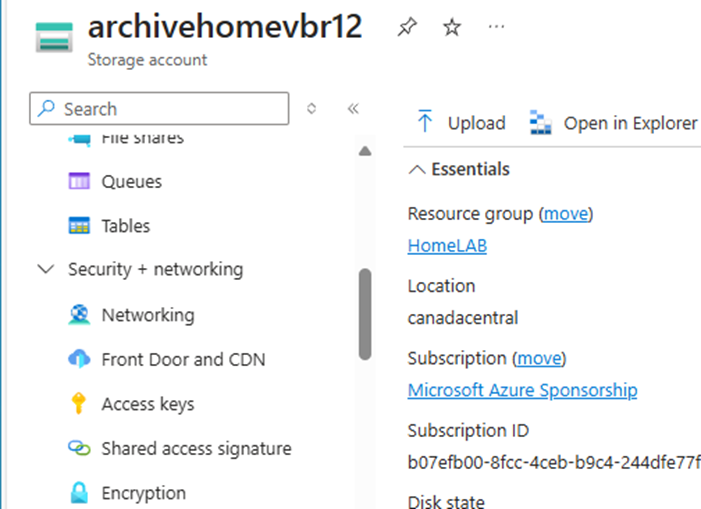Image resolution: width=701 pixels, height=509 pixels.
Task: Open the Encryption page
Action: coord(144,493)
